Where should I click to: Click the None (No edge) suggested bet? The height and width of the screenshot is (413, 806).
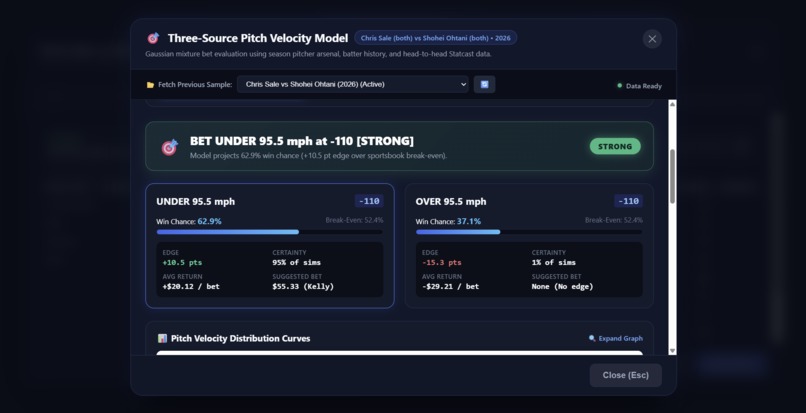[x=562, y=286]
